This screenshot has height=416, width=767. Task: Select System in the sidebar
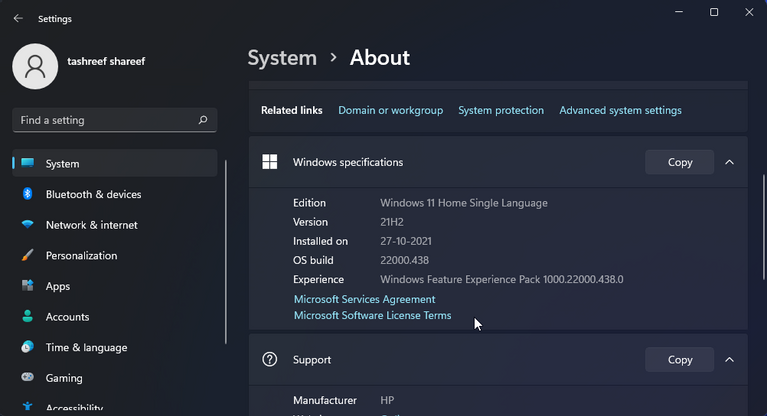pos(62,164)
